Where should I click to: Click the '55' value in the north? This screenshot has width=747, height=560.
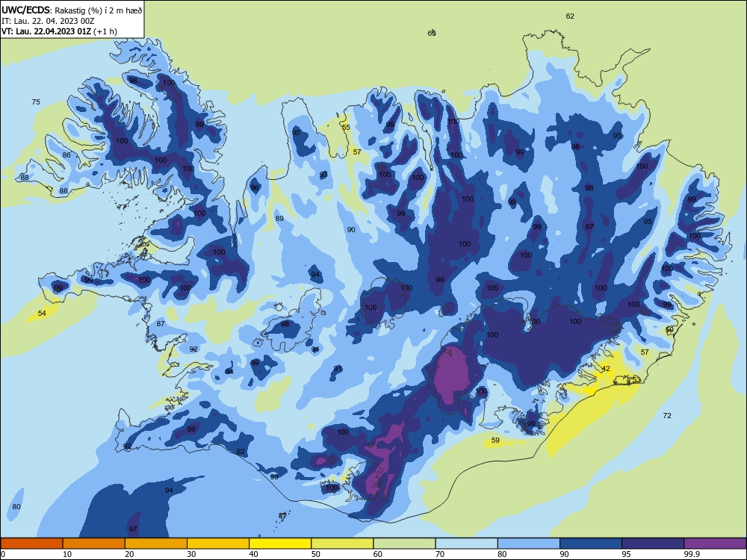[346, 127]
